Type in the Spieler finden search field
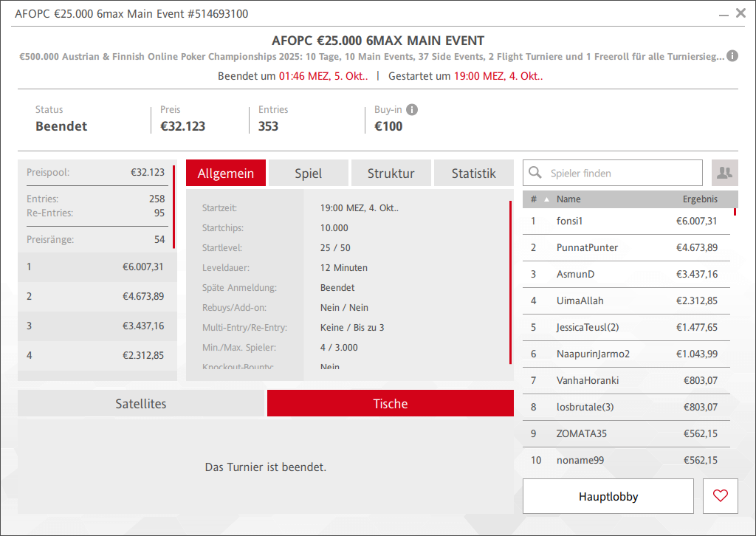 620,173
